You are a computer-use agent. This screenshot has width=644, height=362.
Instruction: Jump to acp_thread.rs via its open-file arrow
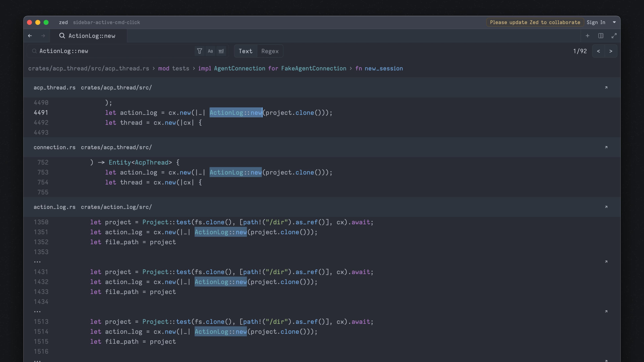point(606,87)
